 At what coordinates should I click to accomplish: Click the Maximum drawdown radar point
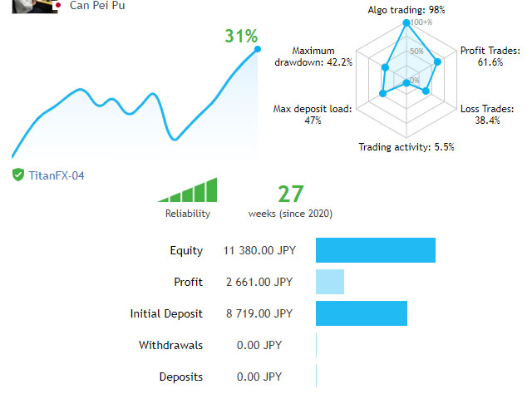click(x=385, y=67)
